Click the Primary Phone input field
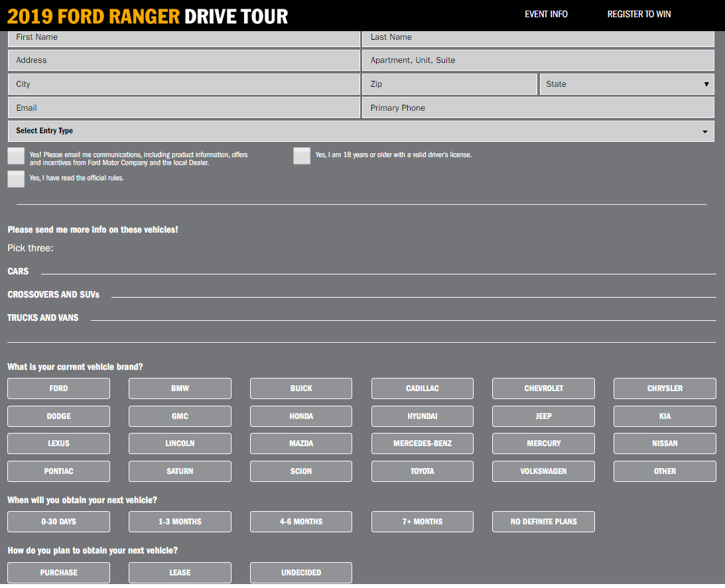 538,107
